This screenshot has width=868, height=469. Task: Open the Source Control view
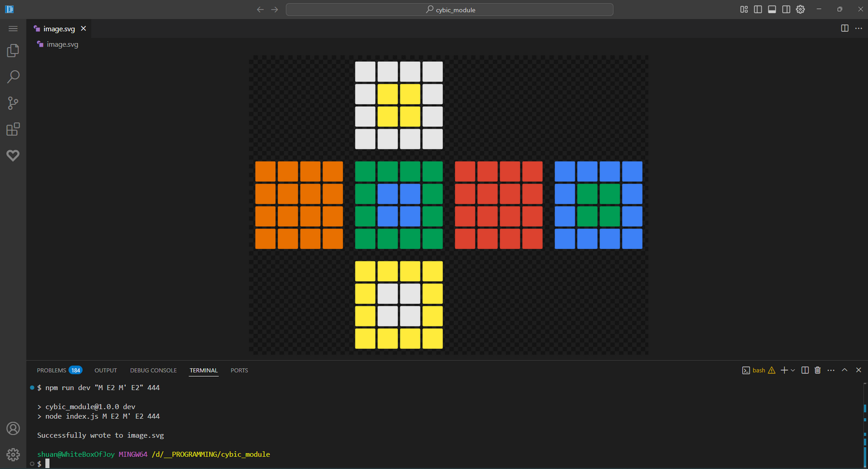13,103
